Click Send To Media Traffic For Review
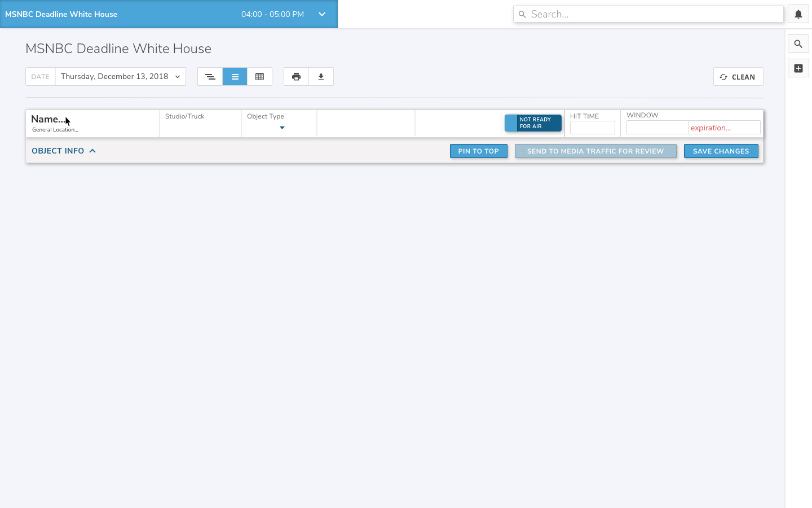Viewport: 812px width, 508px height. click(595, 151)
